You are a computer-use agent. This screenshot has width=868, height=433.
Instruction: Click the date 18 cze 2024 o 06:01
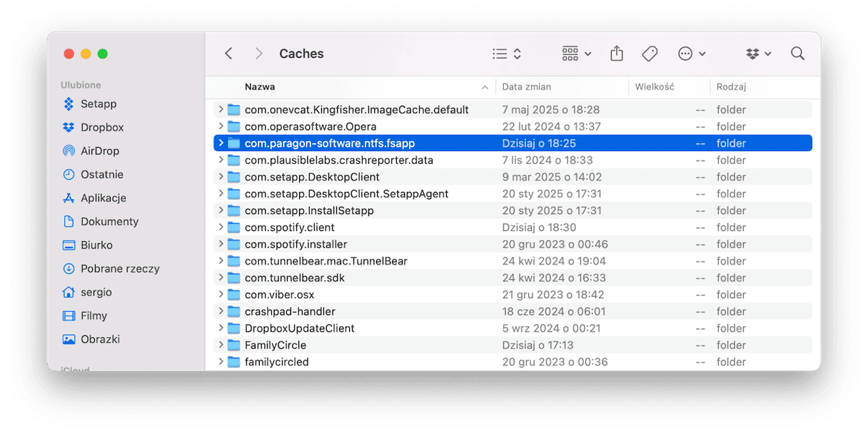tap(554, 312)
